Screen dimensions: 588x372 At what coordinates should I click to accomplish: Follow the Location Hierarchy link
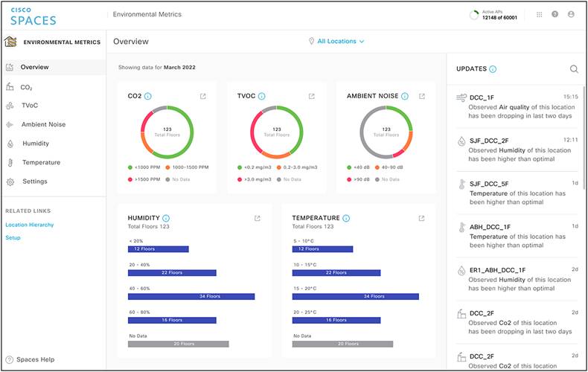pyautogui.click(x=30, y=225)
